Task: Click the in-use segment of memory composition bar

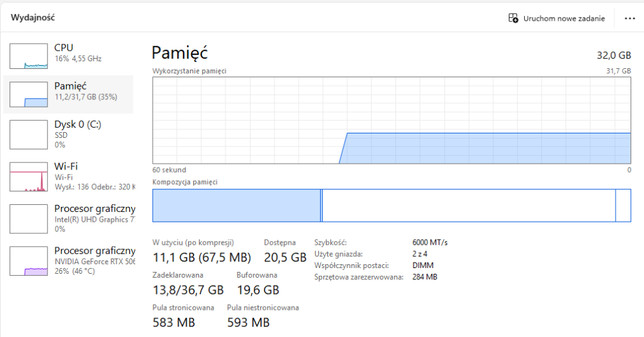Action: point(236,206)
